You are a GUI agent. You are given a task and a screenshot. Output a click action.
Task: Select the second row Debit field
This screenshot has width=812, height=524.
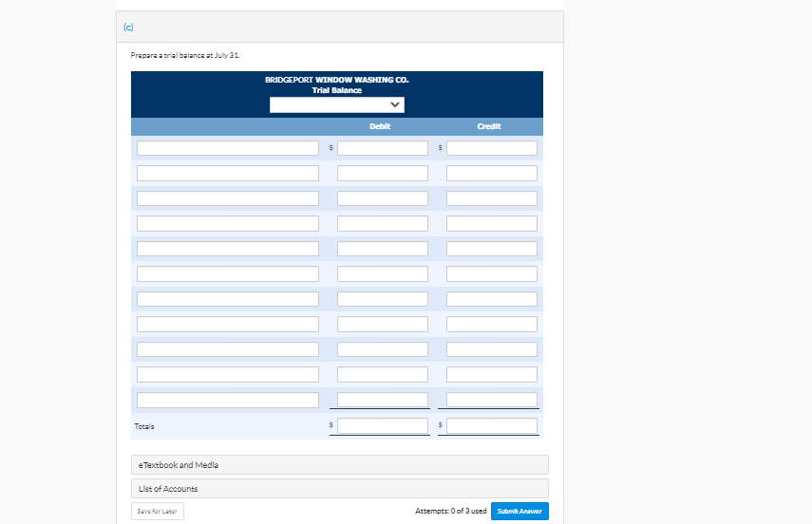(x=383, y=173)
